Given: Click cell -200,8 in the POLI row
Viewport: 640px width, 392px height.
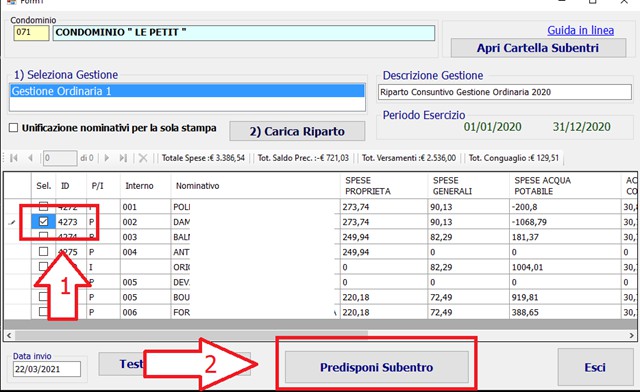Looking at the screenshot, I should (x=565, y=207).
